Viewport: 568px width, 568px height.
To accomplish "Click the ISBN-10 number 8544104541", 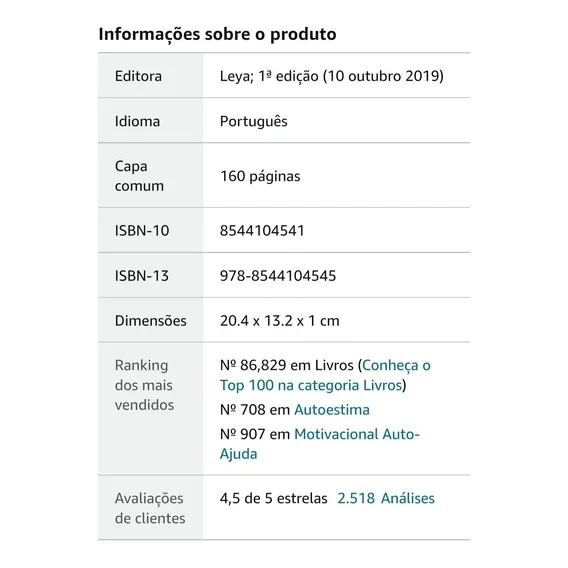I will point(262,230).
